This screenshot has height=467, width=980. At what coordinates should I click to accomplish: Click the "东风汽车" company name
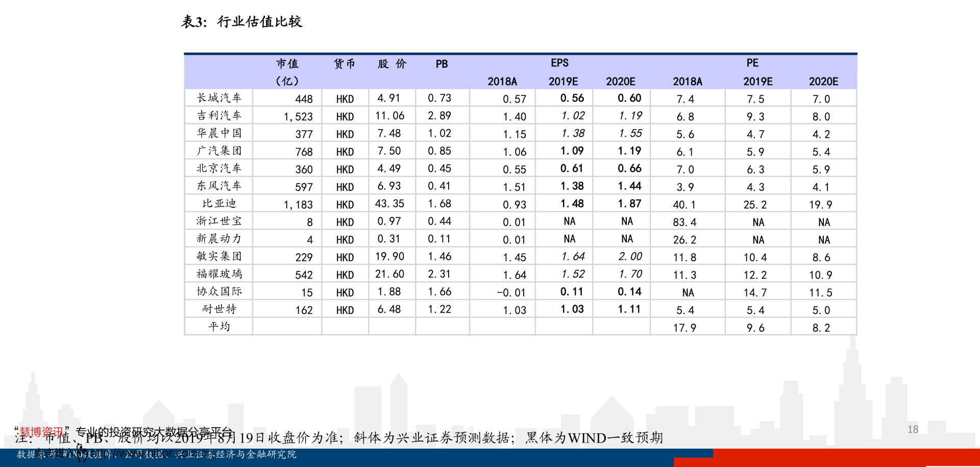click(x=219, y=186)
